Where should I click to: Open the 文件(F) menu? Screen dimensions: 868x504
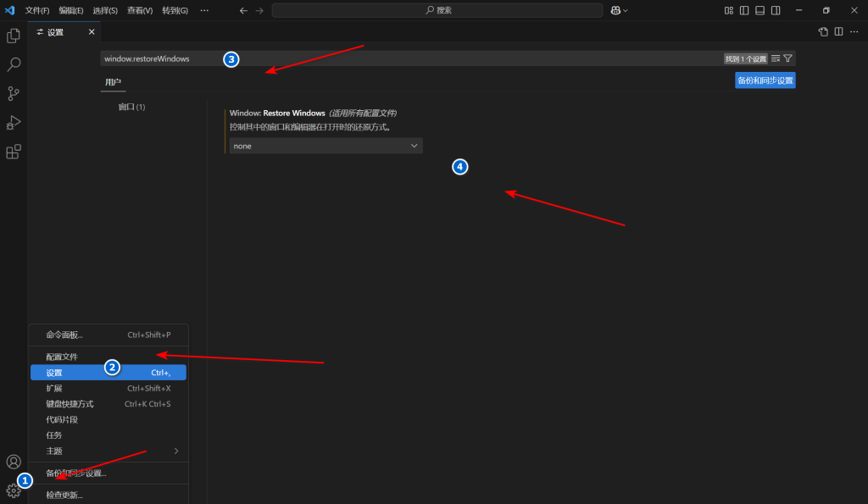click(x=37, y=10)
